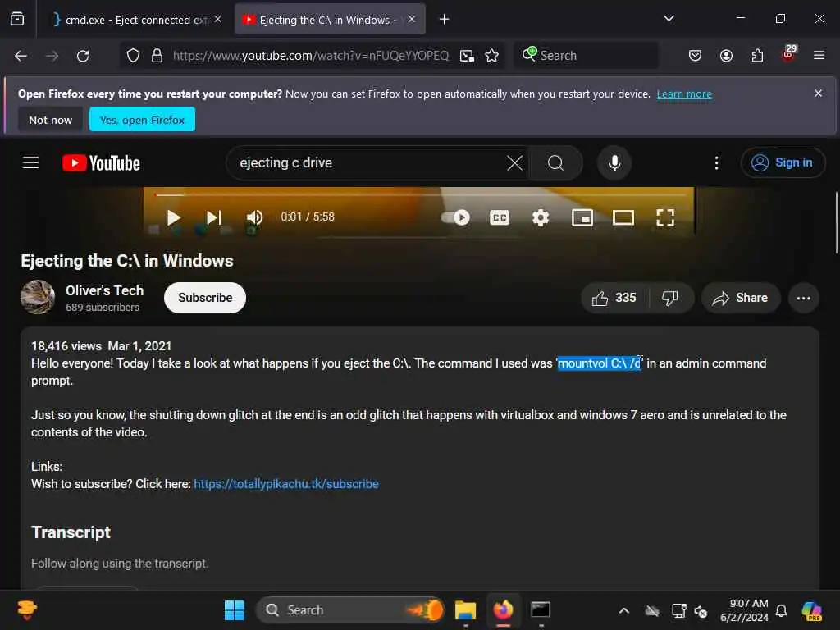
Task: Click the video progress bar
Action: [421, 194]
